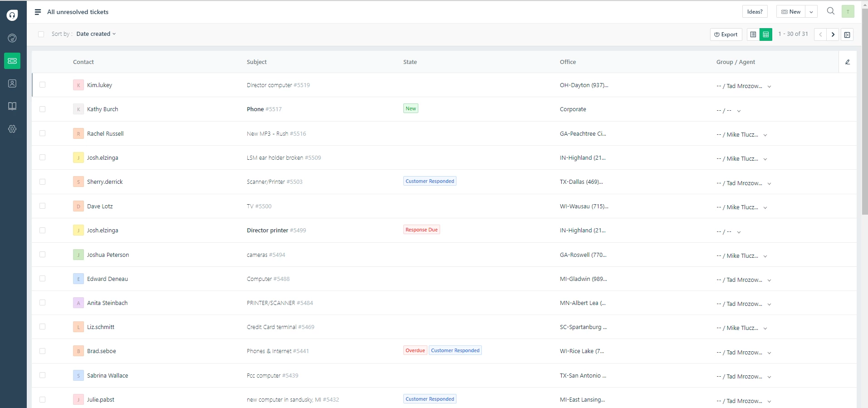Image resolution: width=868 pixels, height=408 pixels.
Task: Click the vertical page scrollbar
Action: [865, 111]
